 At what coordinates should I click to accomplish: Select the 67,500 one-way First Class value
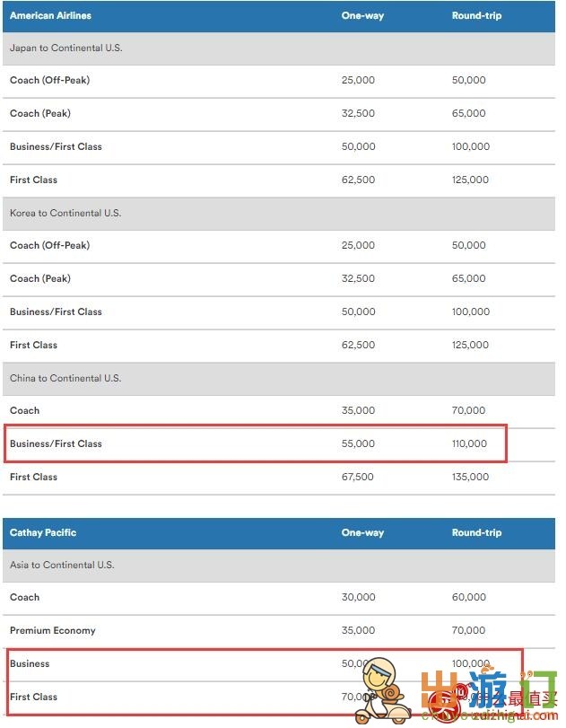[357, 478]
